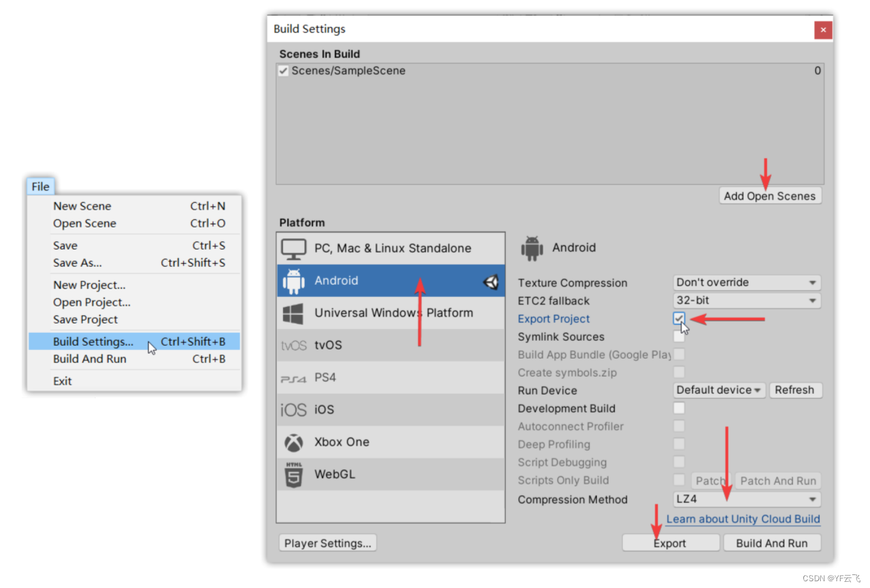Uncheck the Export Project checkbox

coord(679,319)
